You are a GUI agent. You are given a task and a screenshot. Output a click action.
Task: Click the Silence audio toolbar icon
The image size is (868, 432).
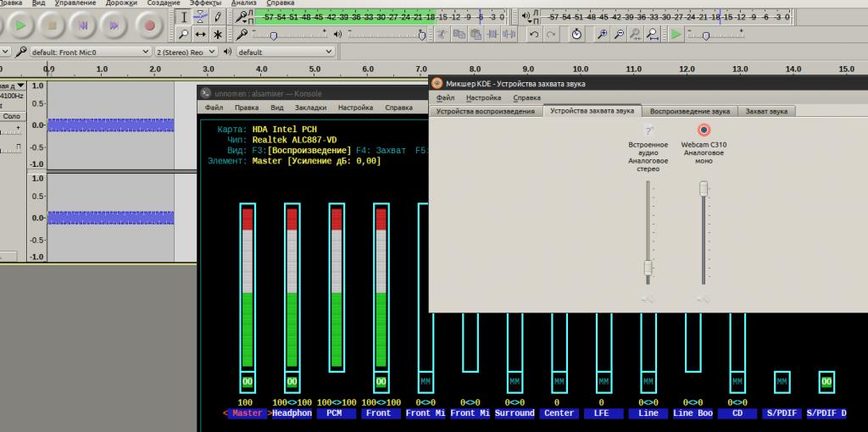point(509,34)
